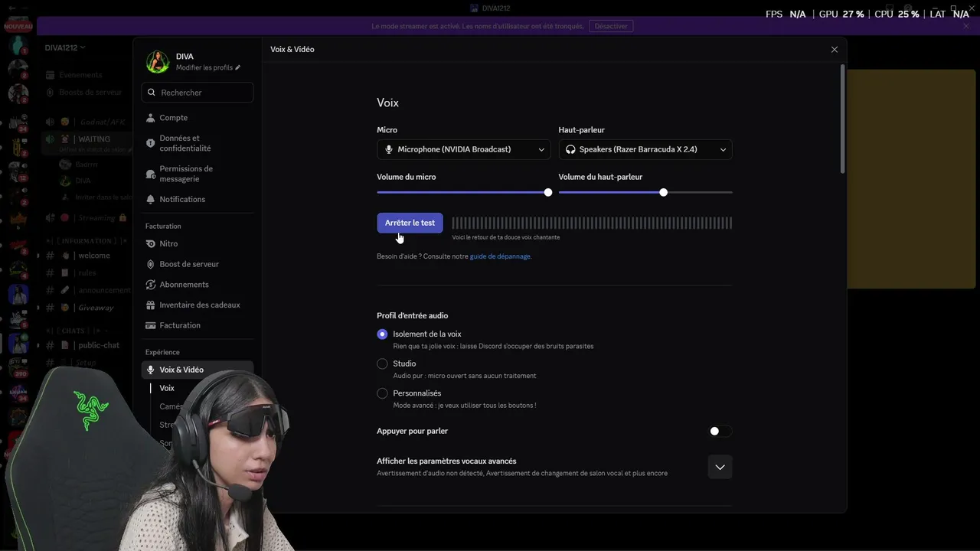This screenshot has height=551, width=980.
Task: Dismiss the streamer mode banner with X
Action: [x=966, y=26]
